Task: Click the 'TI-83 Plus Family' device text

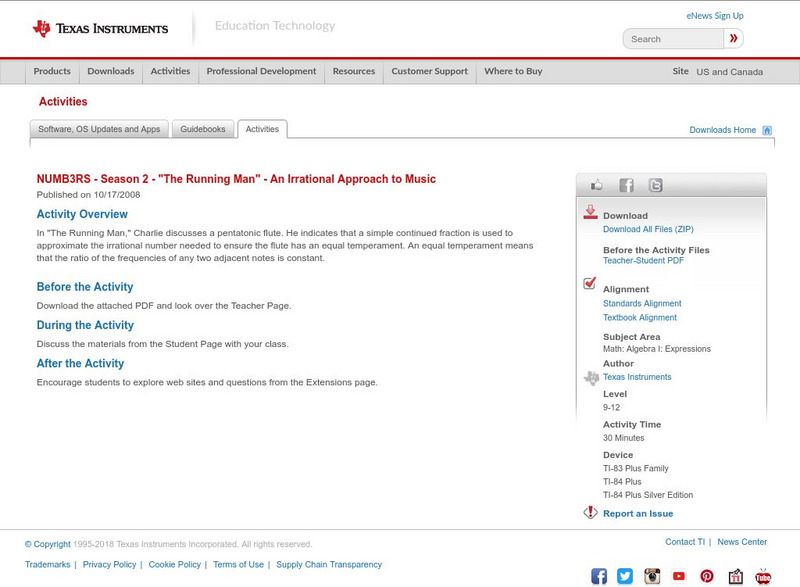Action: [636, 468]
